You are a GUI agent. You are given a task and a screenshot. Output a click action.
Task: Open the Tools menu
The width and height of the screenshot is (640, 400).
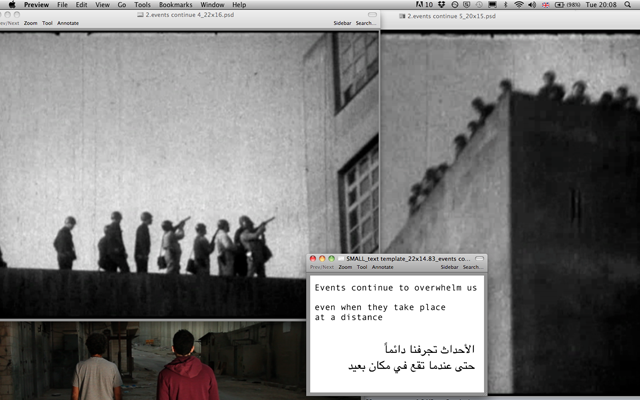[x=141, y=5]
